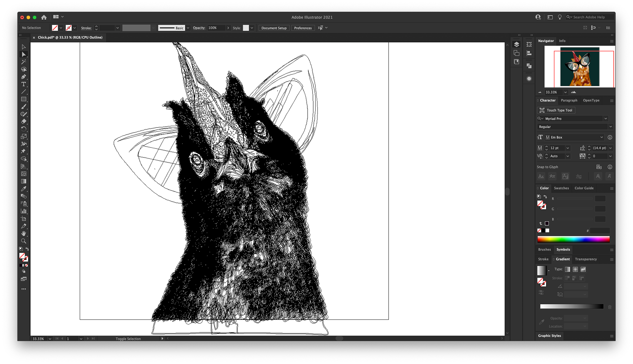Open the Layers panel icon
Viewport: 633px width, 364px height.
pyautogui.click(x=517, y=44)
